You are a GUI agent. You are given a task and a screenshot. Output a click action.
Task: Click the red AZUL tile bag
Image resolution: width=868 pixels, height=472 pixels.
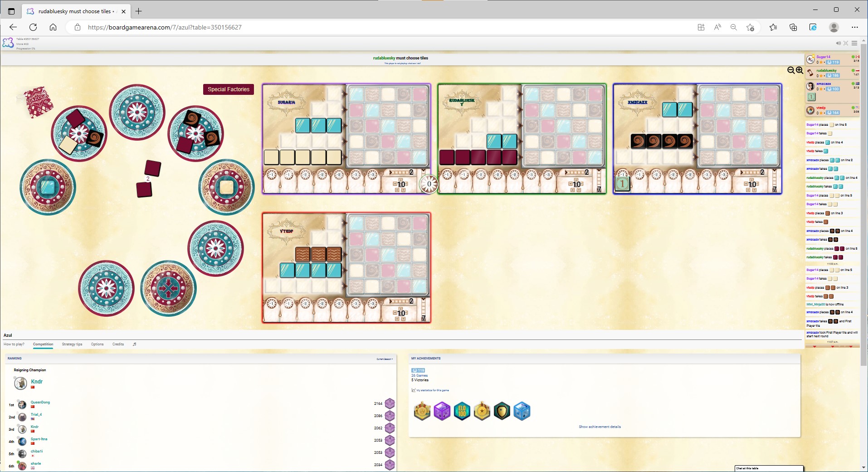tap(38, 102)
